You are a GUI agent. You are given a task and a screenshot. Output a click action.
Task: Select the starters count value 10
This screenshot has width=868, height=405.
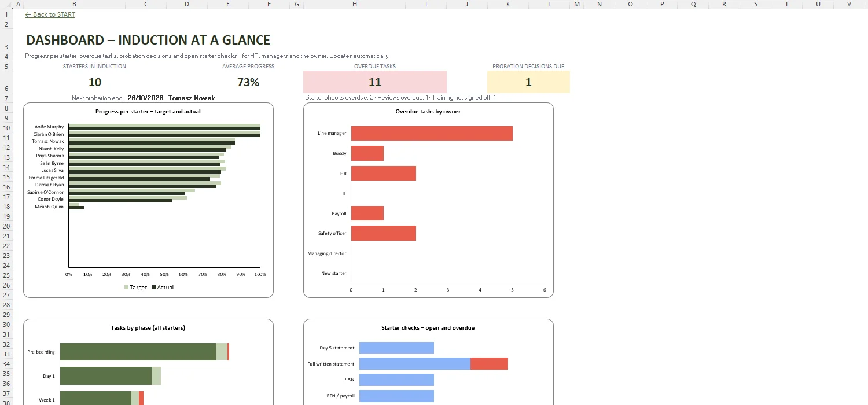tap(95, 82)
